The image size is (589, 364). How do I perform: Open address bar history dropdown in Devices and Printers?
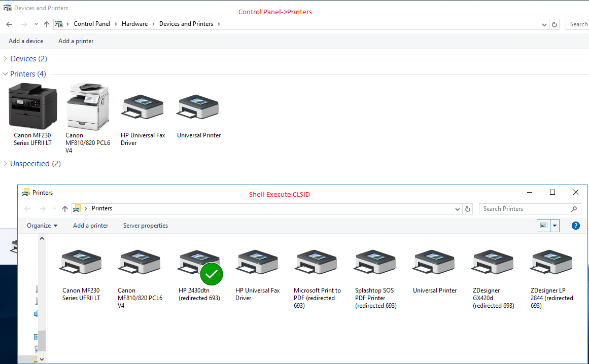tap(544, 24)
